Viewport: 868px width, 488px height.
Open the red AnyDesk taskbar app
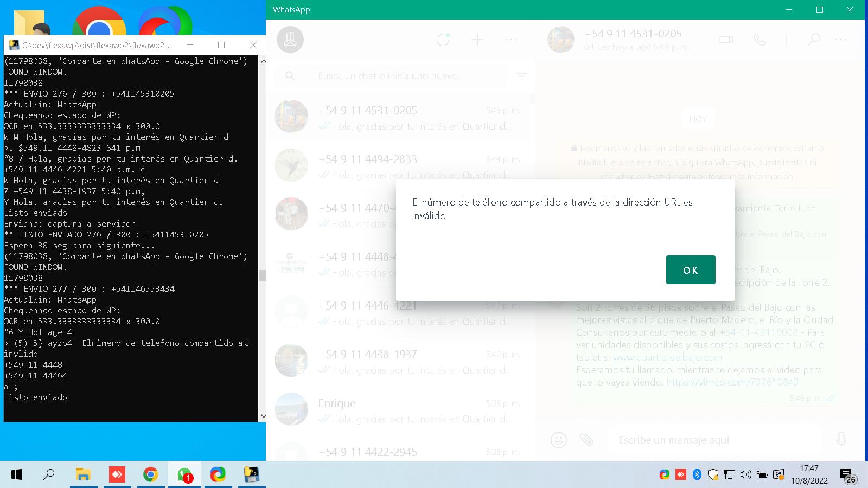117,475
